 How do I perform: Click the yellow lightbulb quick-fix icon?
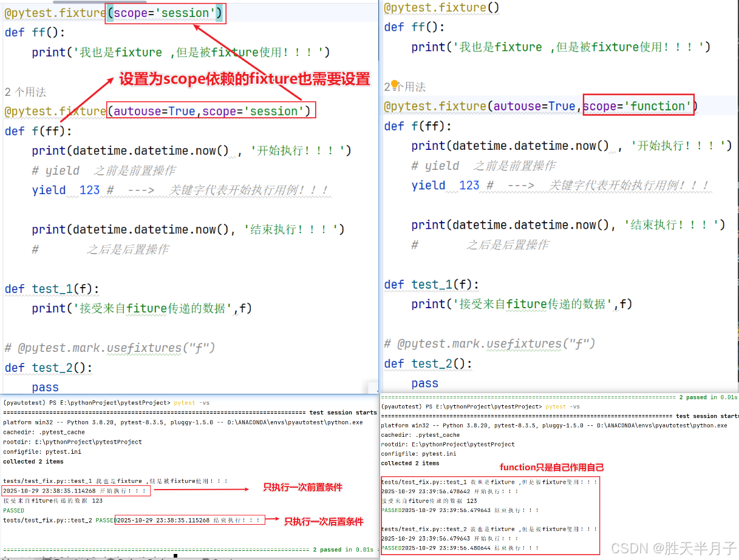[x=394, y=85]
